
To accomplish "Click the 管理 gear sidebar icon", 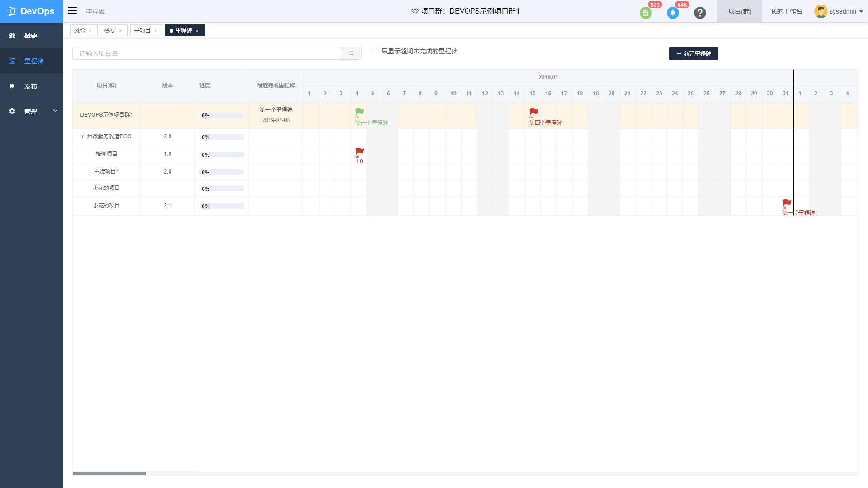I will [x=12, y=112].
